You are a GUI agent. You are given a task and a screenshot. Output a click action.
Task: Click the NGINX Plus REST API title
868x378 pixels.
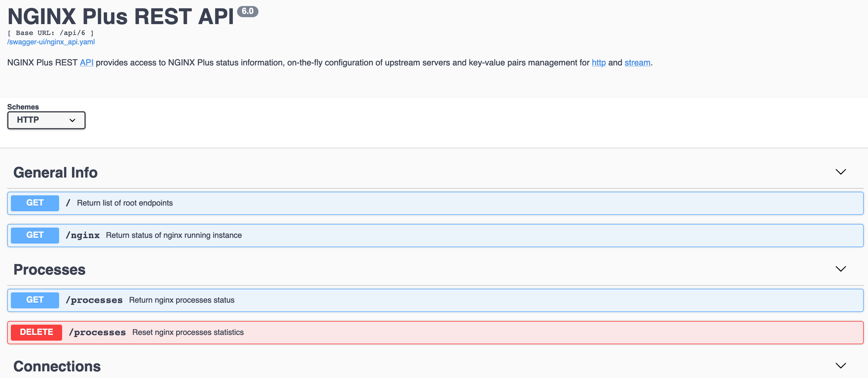[121, 16]
